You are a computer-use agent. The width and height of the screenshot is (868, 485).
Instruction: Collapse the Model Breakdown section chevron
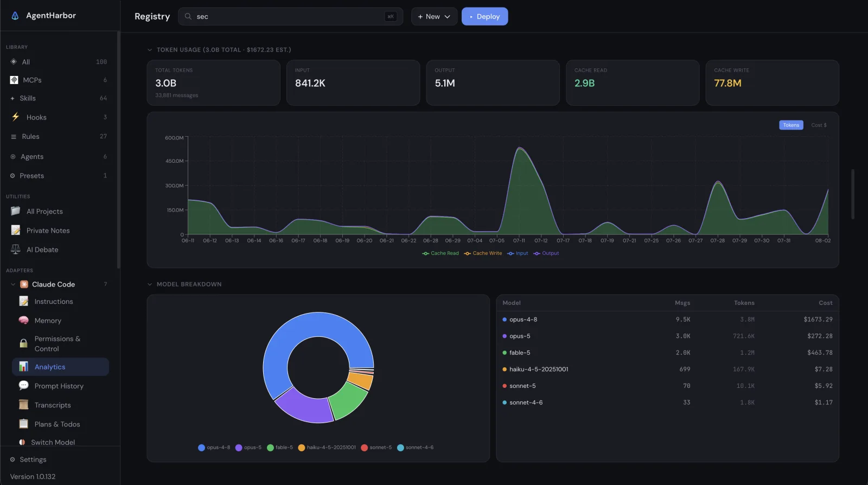150,284
